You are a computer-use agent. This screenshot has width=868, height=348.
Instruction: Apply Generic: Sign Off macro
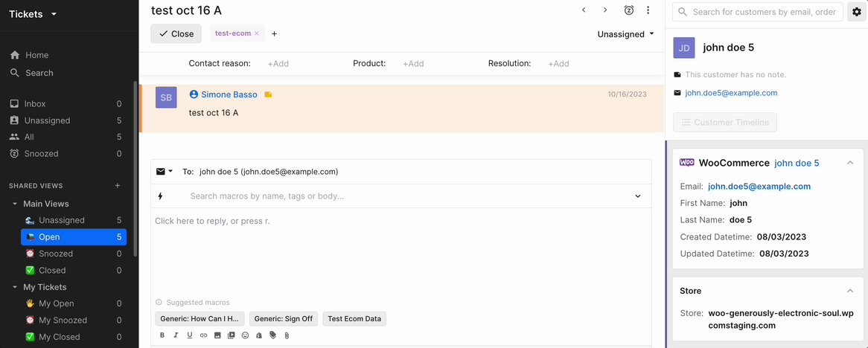coord(283,319)
